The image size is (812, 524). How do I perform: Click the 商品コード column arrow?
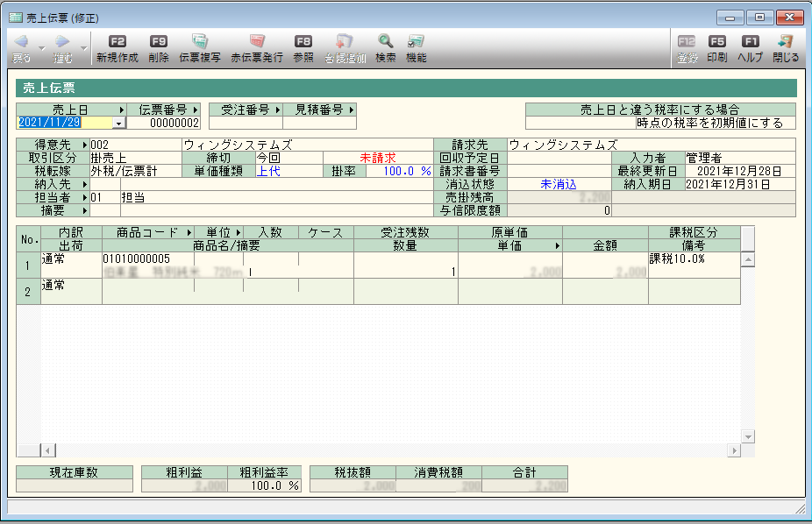[189, 233]
